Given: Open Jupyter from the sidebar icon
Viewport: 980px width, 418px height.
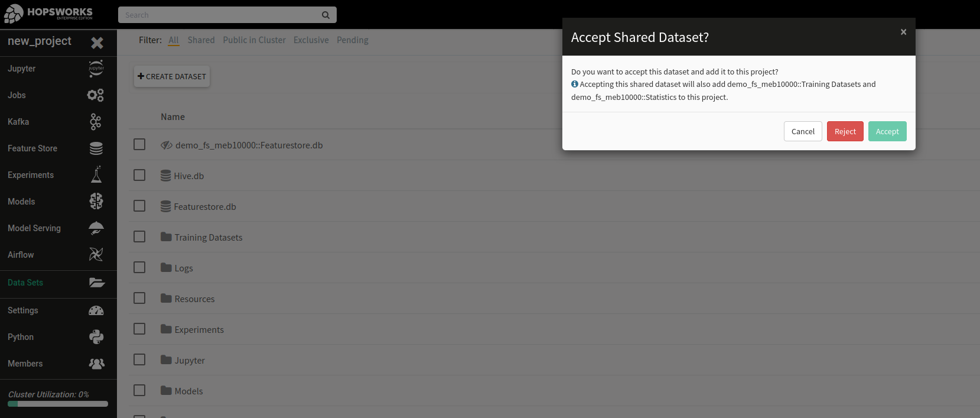Looking at the screenshot, I should 96,69.
